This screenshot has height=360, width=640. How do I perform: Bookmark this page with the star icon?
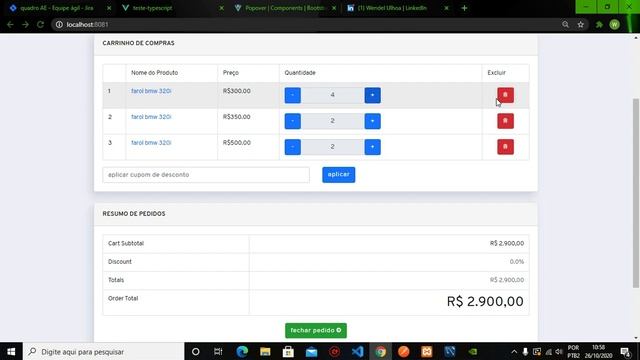point(580,24)
